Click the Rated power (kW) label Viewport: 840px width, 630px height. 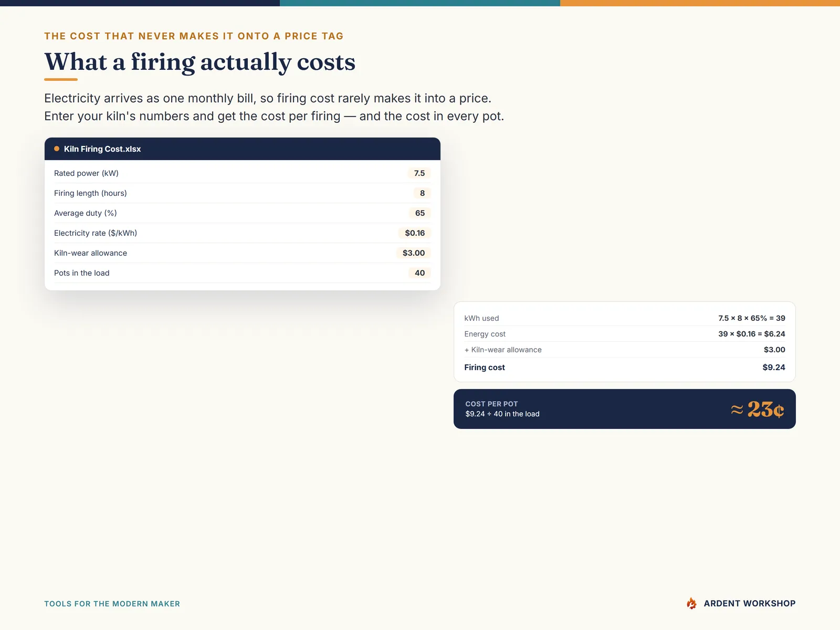(86, 173)
